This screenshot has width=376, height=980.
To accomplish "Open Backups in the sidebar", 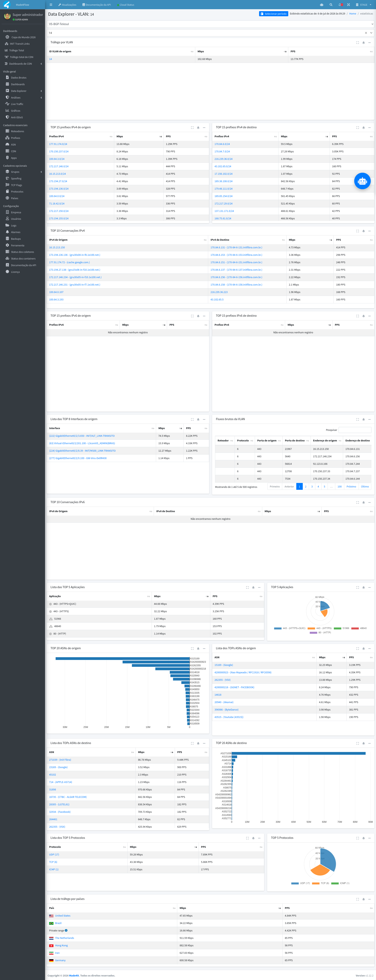I will coord(16,239).
